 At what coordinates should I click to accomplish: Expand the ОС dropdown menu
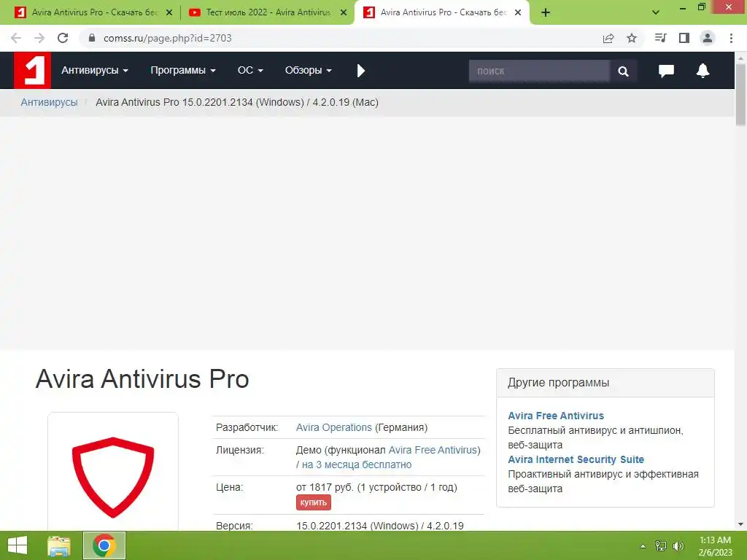[x=250, y=71]
